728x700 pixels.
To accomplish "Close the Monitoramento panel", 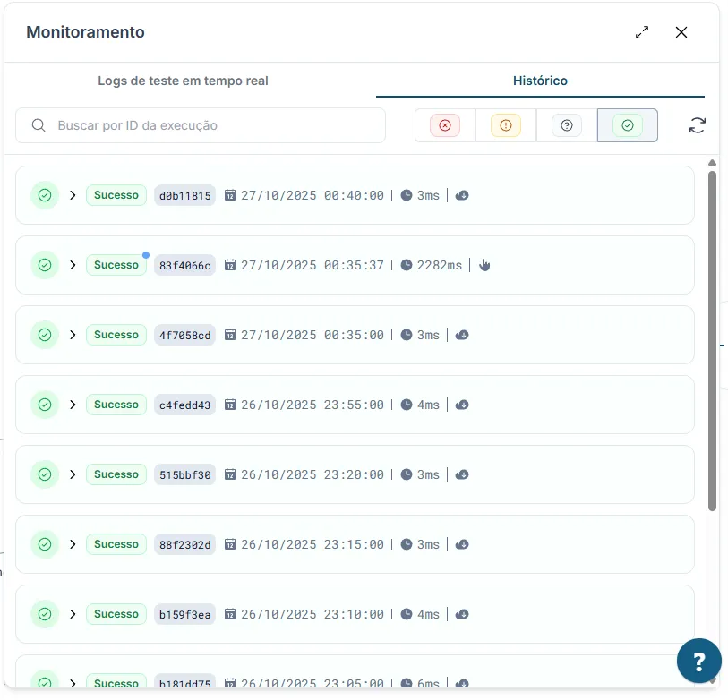I will (681, 32).
